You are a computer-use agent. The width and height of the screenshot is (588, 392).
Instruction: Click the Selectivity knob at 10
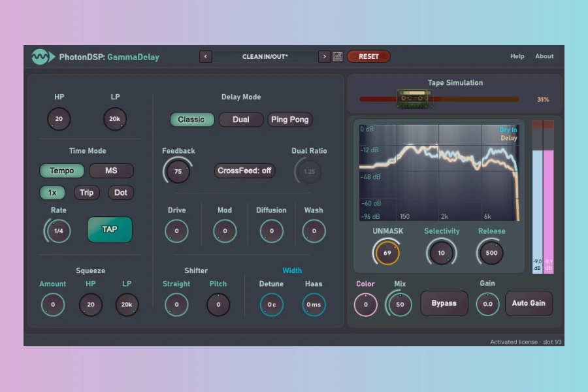(x=442, y=253)
